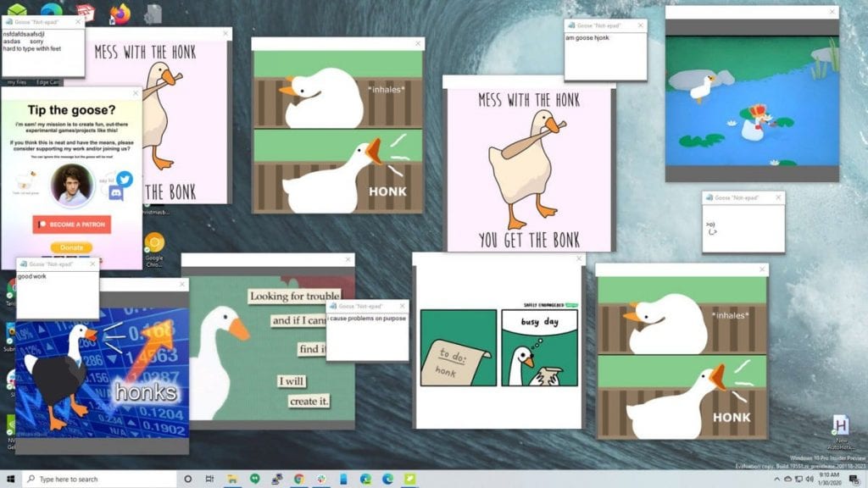Viewport: 868px width, 488px height.
Task: Switch to Slack on the taskbar
Action: [321, 479]
